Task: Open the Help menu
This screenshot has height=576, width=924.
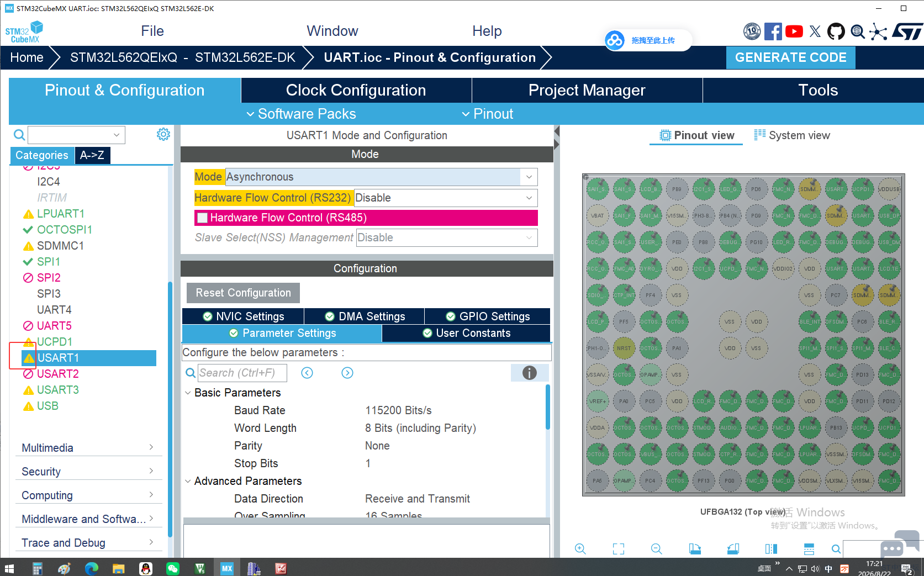Action: [x=487, y=31]
